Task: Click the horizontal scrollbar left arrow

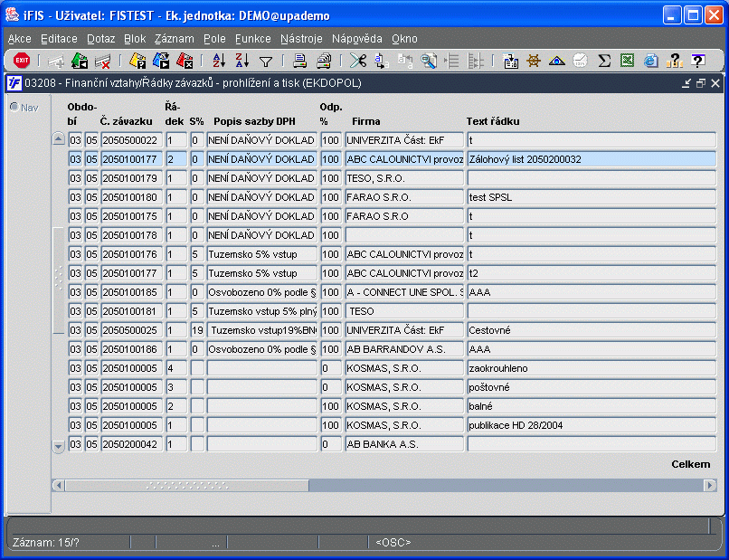Action: click(x=58, y=486)
